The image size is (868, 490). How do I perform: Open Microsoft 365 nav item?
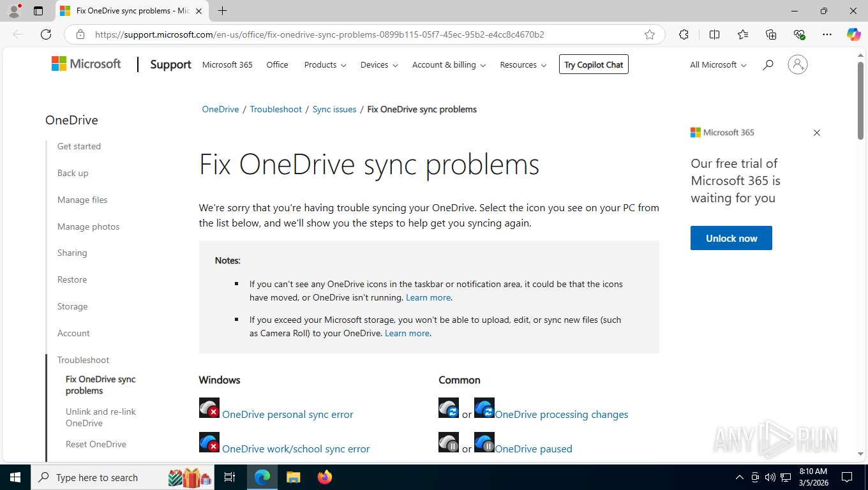[x=227, y=64]
